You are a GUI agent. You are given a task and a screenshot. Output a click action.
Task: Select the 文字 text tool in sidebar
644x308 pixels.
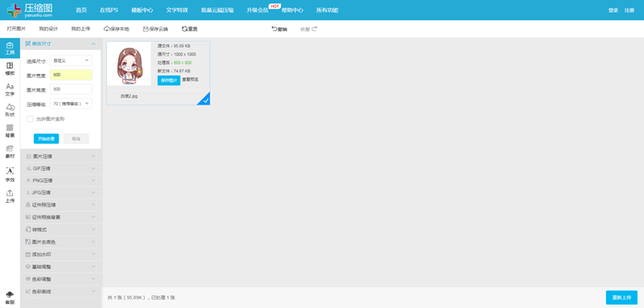tap(10, 89)
